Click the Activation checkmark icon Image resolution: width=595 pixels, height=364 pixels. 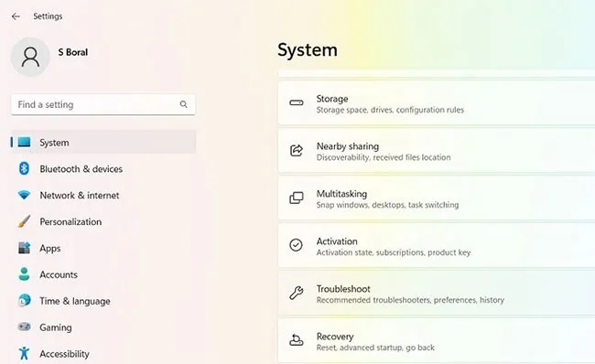click(296, 245)
